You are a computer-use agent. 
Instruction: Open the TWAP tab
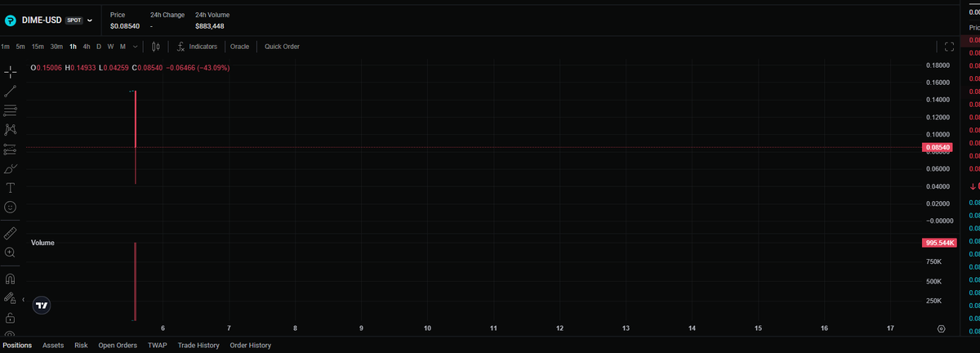(x=158, y=346)
